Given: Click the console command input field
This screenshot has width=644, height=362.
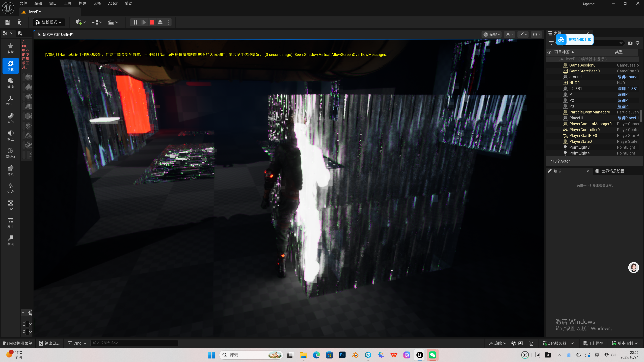Looking at the screenshot, I should (x=135, y=343).
